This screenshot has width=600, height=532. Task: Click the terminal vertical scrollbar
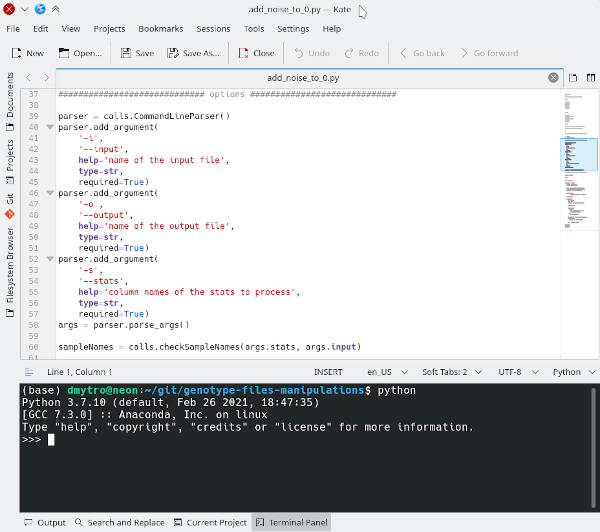click(x=593, y=447)
